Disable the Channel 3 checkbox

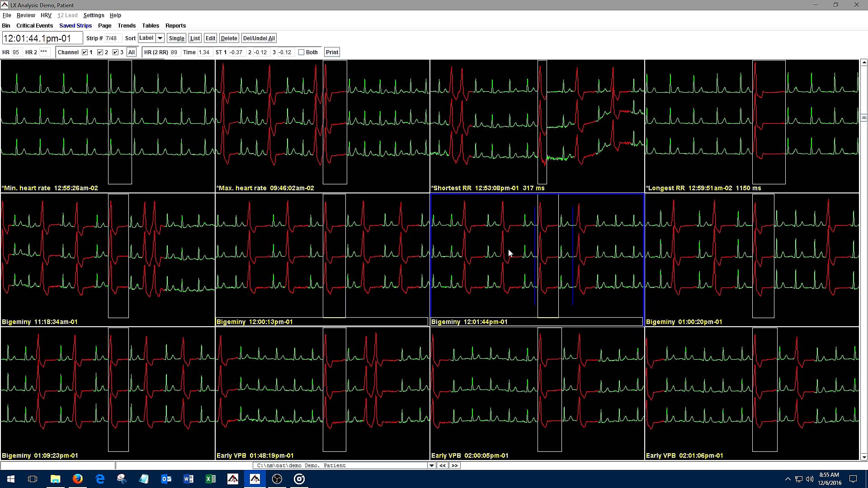(116, 52)
